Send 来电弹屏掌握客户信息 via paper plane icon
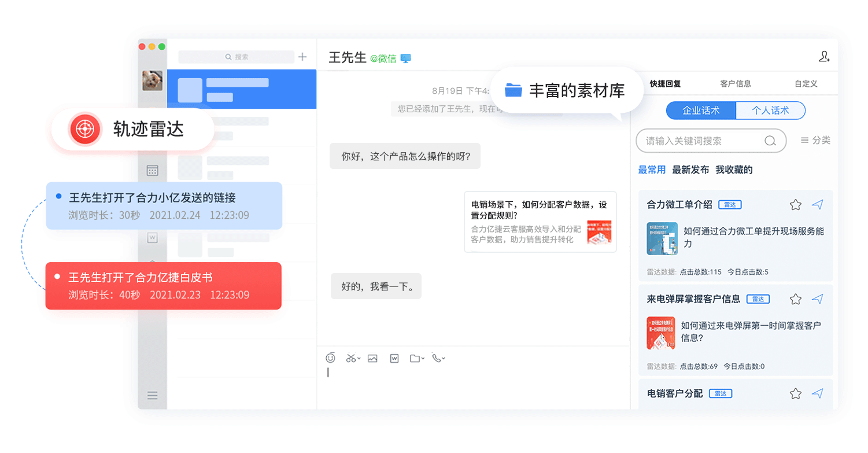 coord(817,299)
